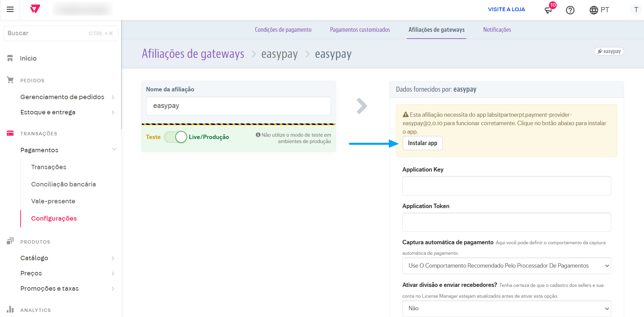Screen dimensions: 644x317
Task: Open Configurações in the sidebar
Action: [x=54, y=219]
